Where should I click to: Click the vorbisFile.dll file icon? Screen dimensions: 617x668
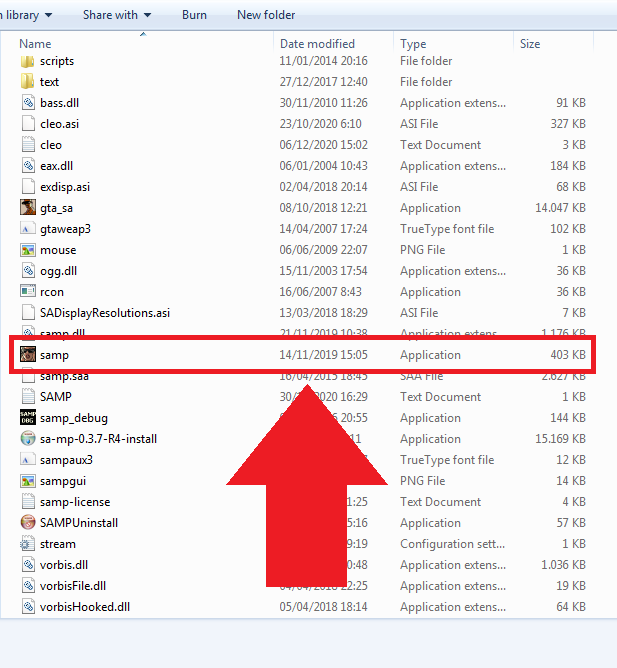point(28,586)
